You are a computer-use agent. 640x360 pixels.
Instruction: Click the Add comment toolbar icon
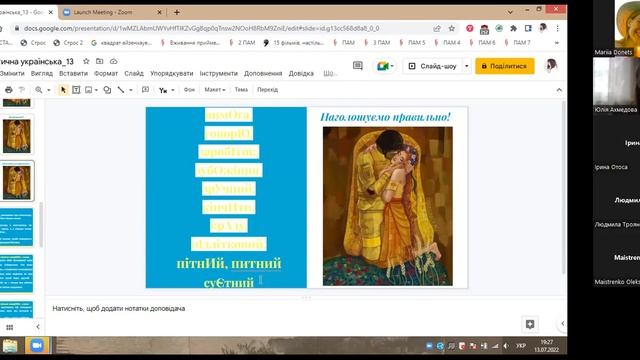145,90
